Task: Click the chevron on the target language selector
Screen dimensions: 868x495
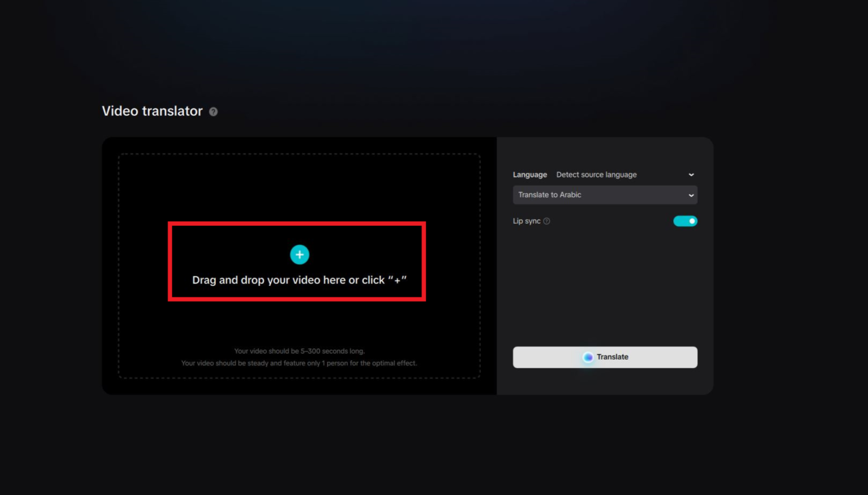Action: (x=691, y=195)
